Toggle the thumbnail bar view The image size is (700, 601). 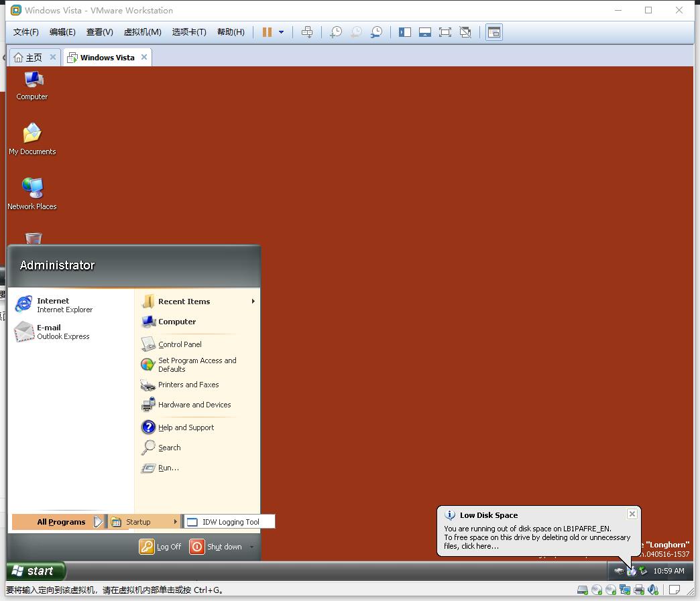point(425,32)
